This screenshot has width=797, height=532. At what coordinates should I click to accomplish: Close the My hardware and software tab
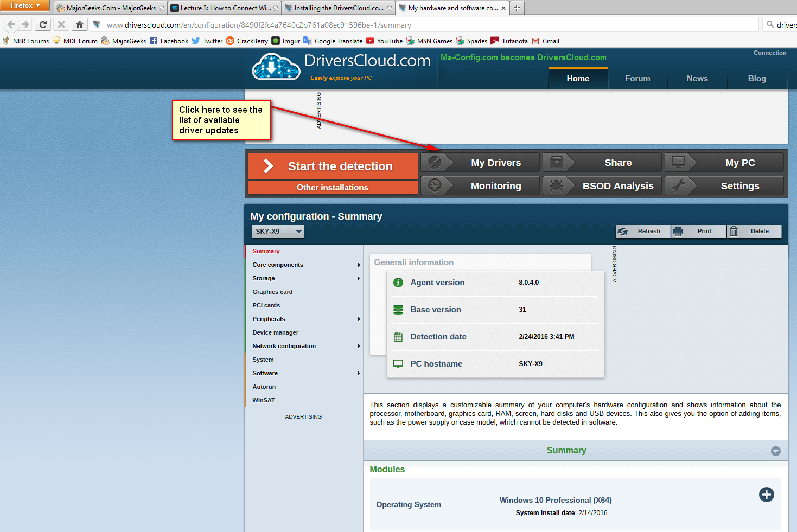[503, 8]
